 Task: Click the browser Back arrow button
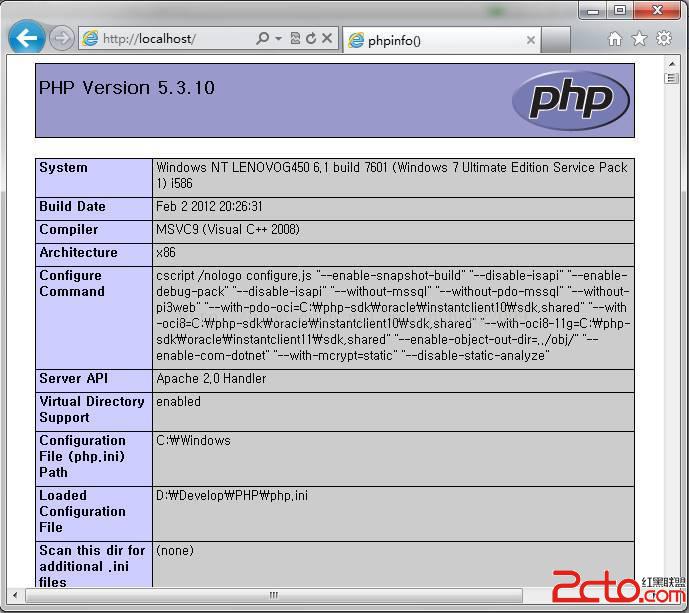[x=26, y=38]
